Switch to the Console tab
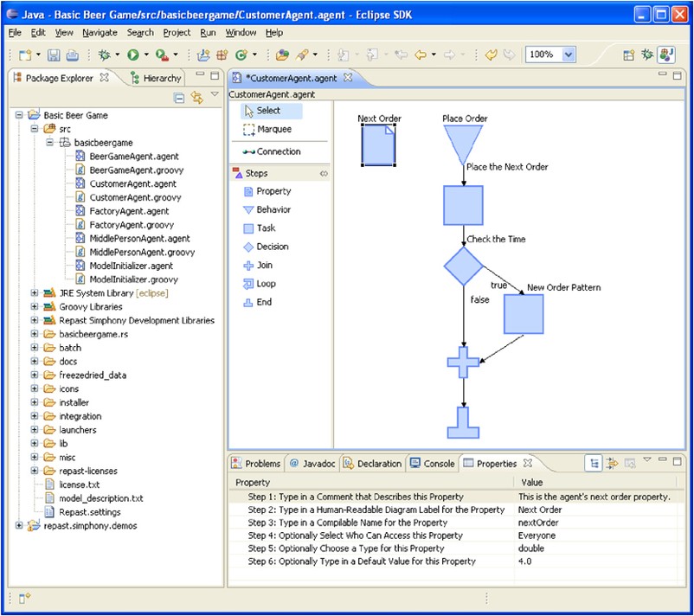Viewport: 694px width, 616px height. point(431,464)
